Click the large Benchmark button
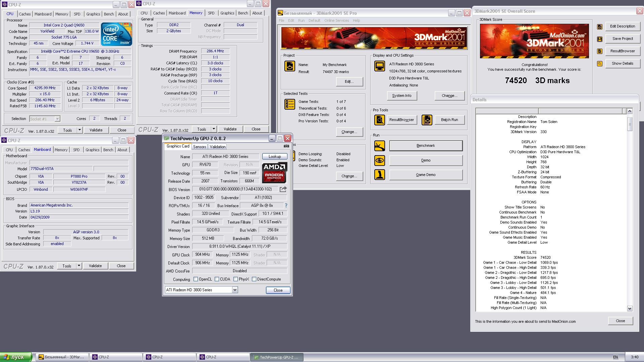The width and height of the screenshot is (644, 362). [x=426, y=146]
